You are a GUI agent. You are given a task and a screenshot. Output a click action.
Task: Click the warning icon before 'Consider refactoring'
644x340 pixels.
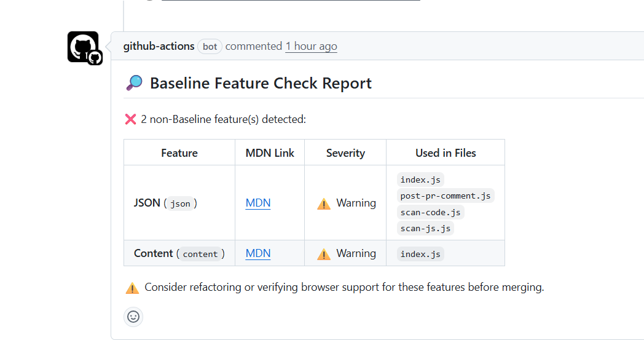coord(132,288)
